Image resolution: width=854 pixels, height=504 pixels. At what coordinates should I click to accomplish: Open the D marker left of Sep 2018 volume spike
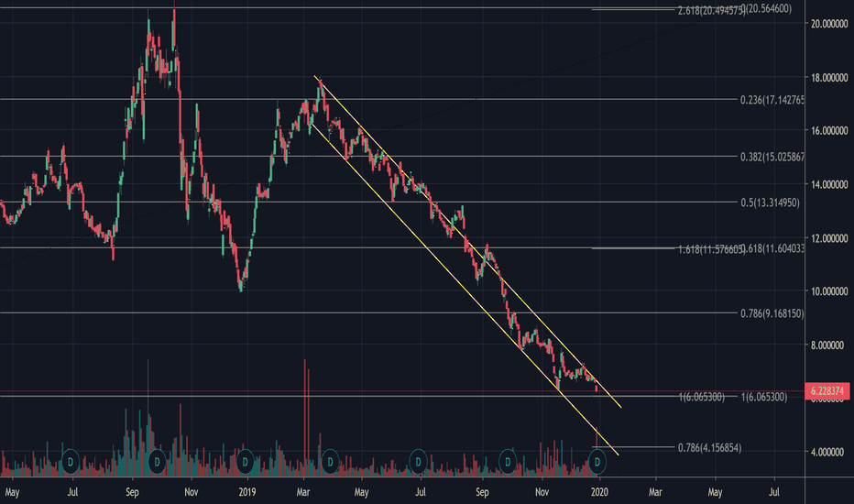pyautogui.click(x=71, y=462)
